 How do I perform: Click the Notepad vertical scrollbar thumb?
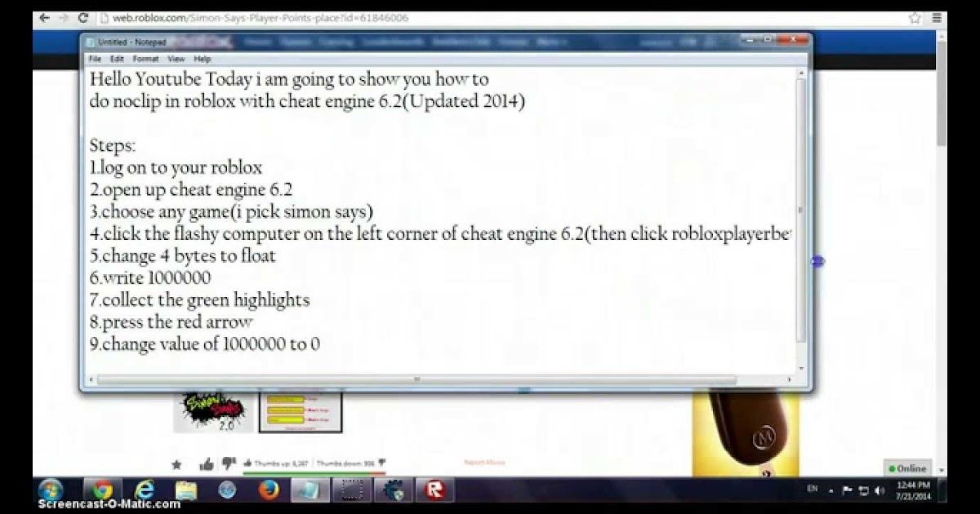pyautogui.click(x=801, y=210)
